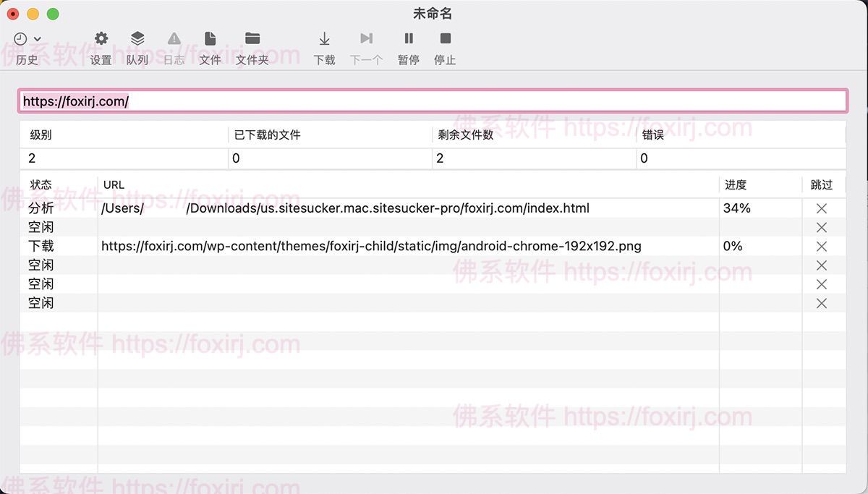Open Settings (设置) gear icon
The image size is (868, 494).
(101, 39)
